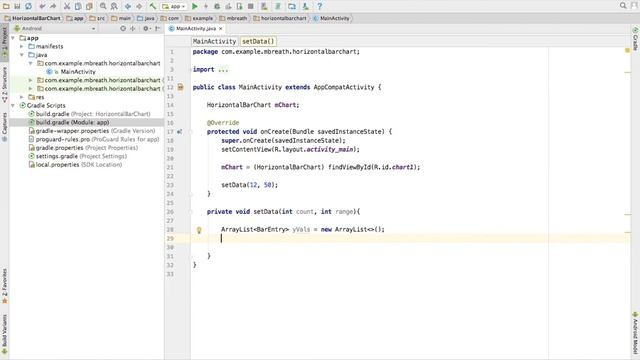Open the Build Variants tool window tab
The height and width of the screenshot is (360, 640).
click(x=4, y=334)
